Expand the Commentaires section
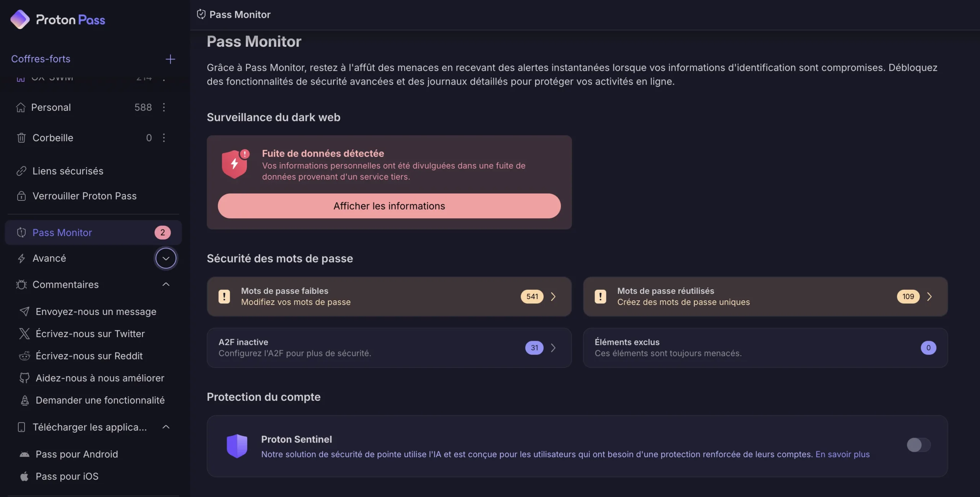Viewport: 980px width, 497px height. tap(94, 283)
